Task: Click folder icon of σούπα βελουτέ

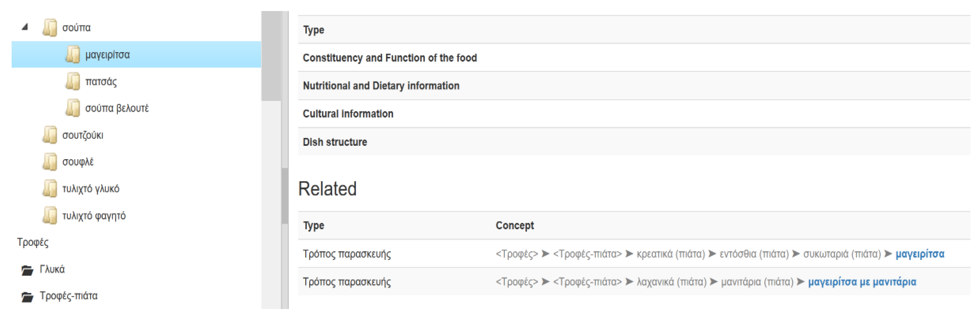Action: coord(73,108)
